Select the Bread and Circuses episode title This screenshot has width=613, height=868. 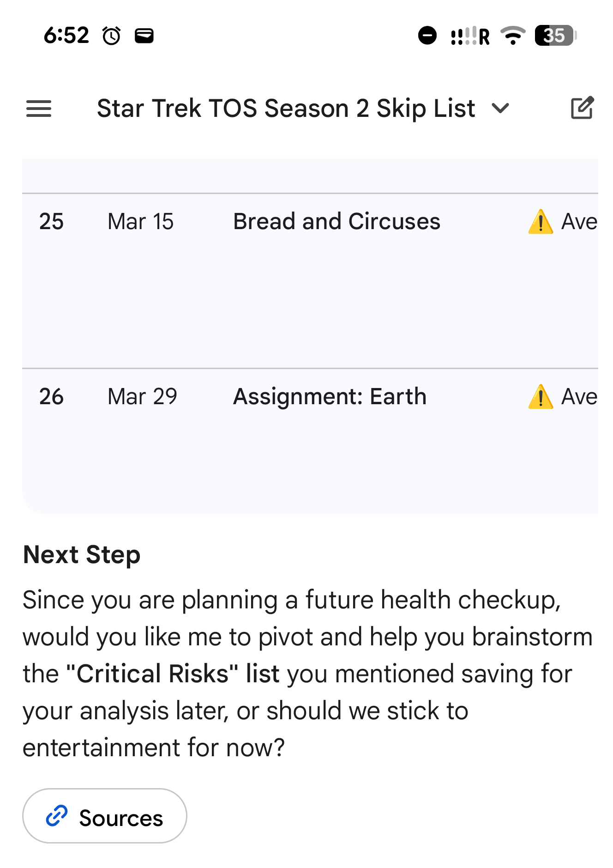click(x=337, y=221)
